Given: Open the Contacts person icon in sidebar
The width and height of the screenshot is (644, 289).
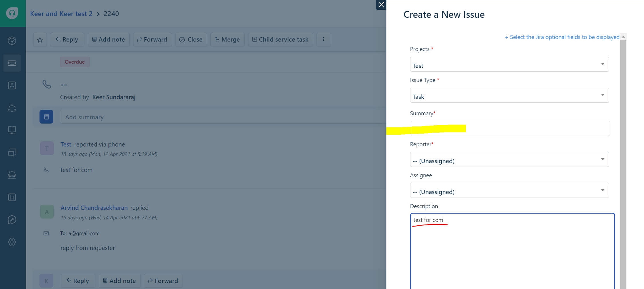Looking at the screenshot, I should [12, 85].
